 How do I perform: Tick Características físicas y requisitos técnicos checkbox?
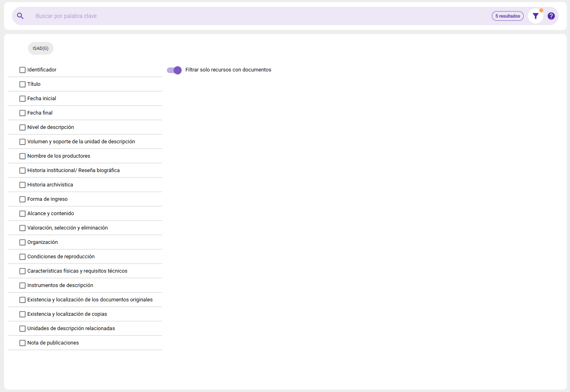click(22, 271)
